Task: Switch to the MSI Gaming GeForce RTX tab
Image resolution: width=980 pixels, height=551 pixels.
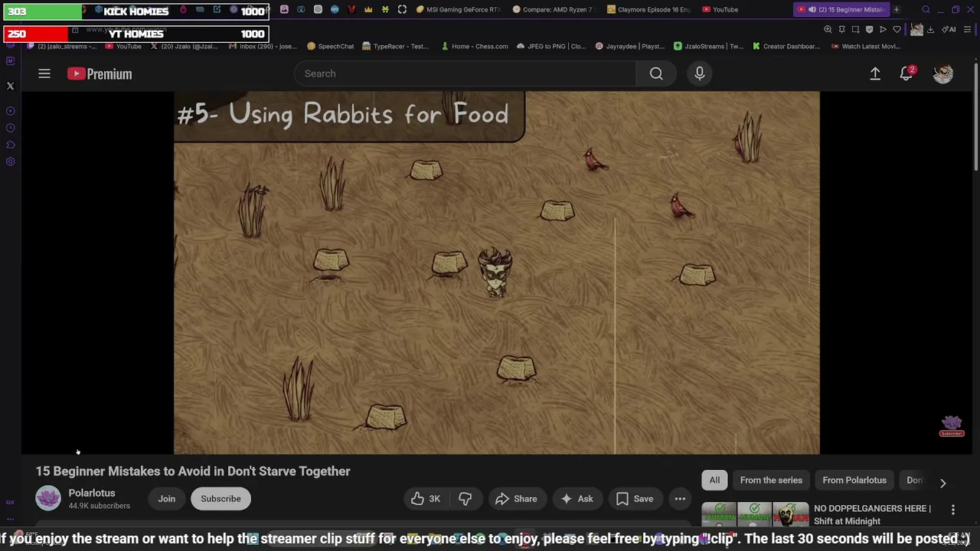Action: point(458,9)
